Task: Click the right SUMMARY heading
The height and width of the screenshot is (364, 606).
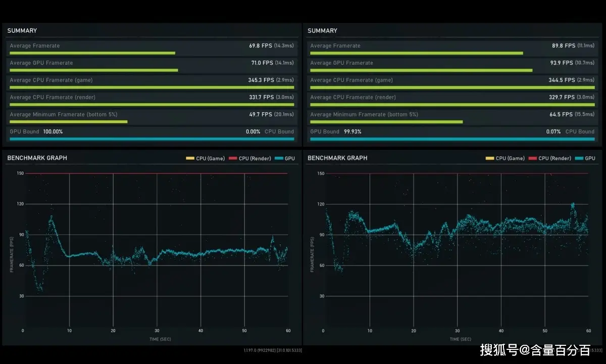Action: coord(322,31)
